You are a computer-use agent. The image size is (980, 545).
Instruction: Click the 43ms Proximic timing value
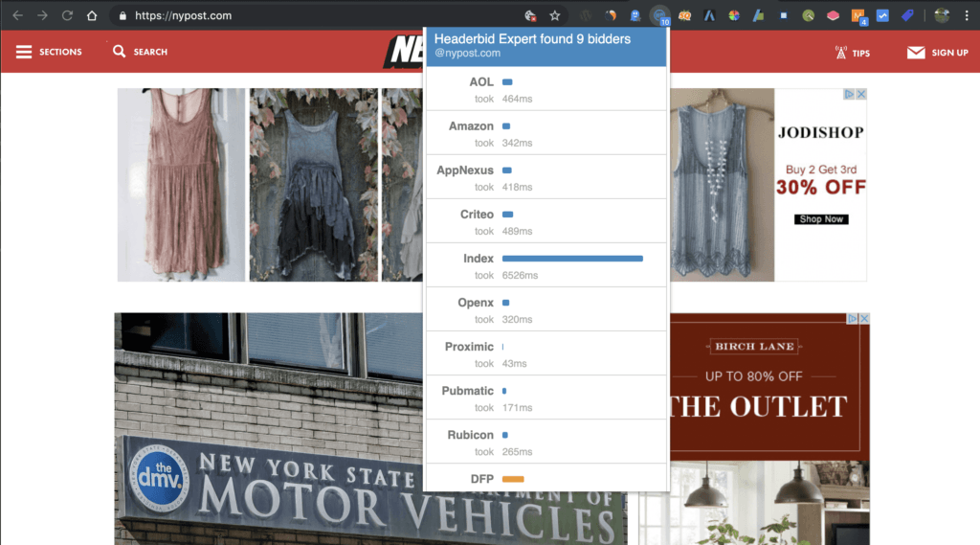[x=514, y=364]
